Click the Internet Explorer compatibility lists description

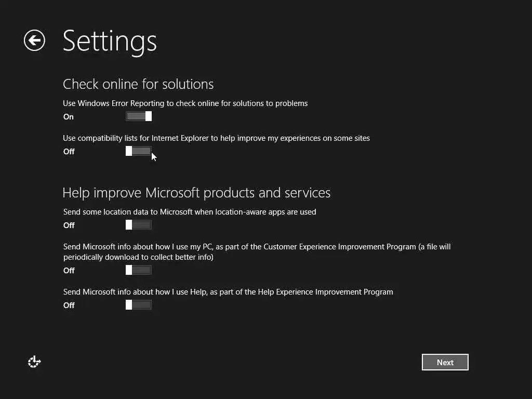pos(216,138)
